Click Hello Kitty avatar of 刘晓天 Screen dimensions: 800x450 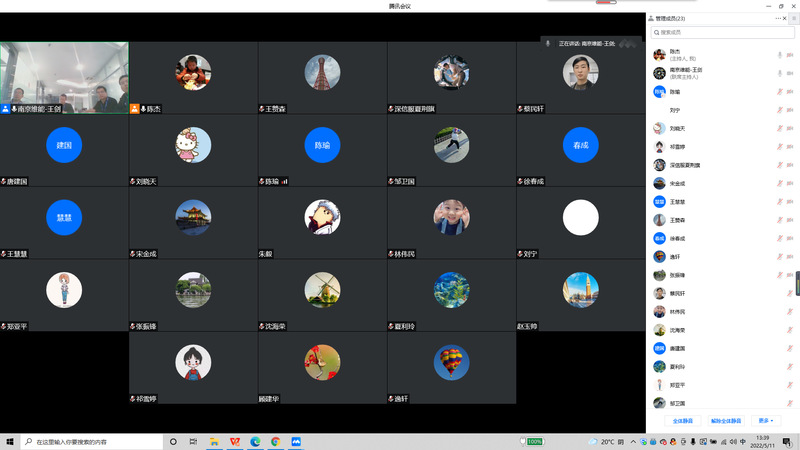[x=193, y=145]
